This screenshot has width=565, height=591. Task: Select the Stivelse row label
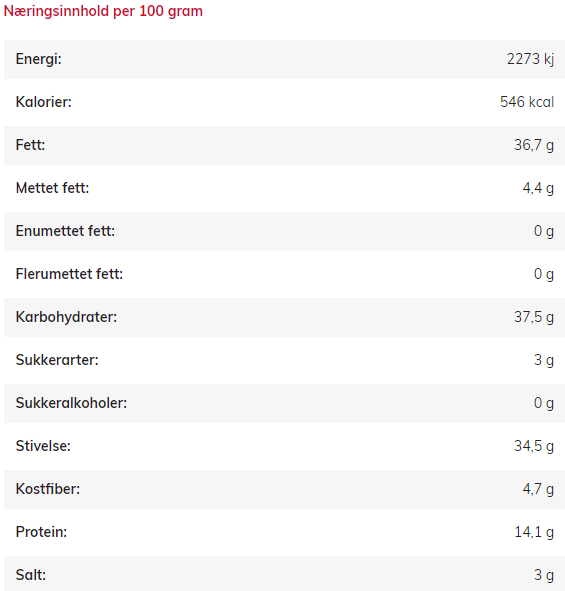(x=43, y=446)
